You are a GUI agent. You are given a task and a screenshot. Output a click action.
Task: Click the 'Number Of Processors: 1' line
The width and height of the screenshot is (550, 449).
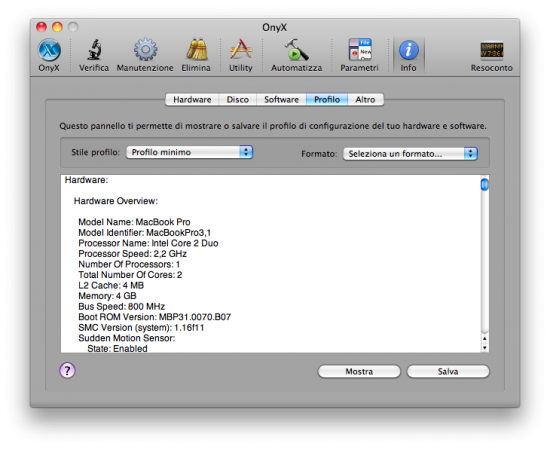[x=129, y=264]
